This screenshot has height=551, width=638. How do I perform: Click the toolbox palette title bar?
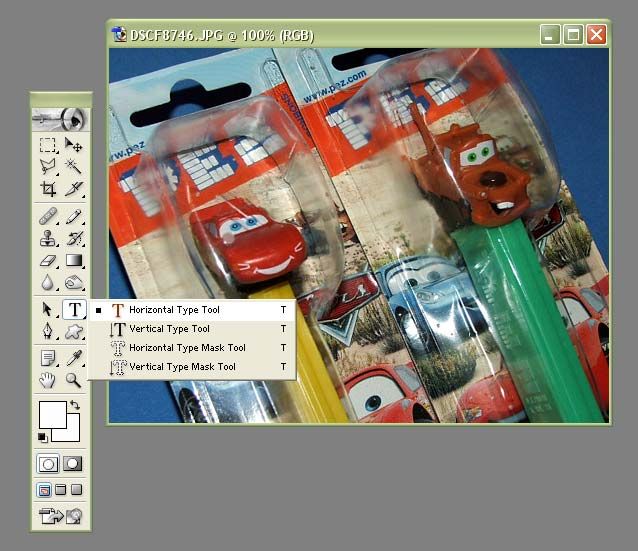(61, 100)
